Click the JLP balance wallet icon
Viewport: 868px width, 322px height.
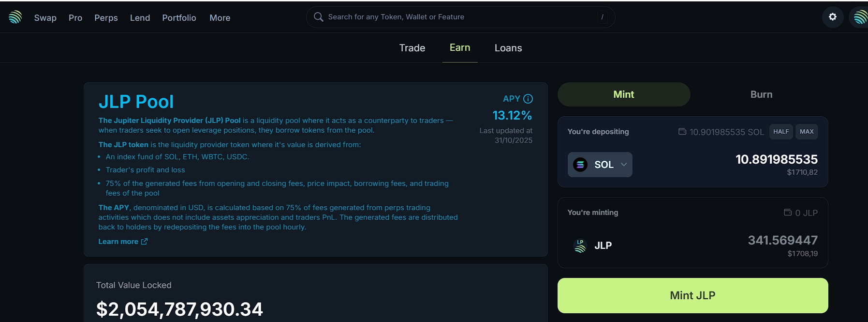788,213
